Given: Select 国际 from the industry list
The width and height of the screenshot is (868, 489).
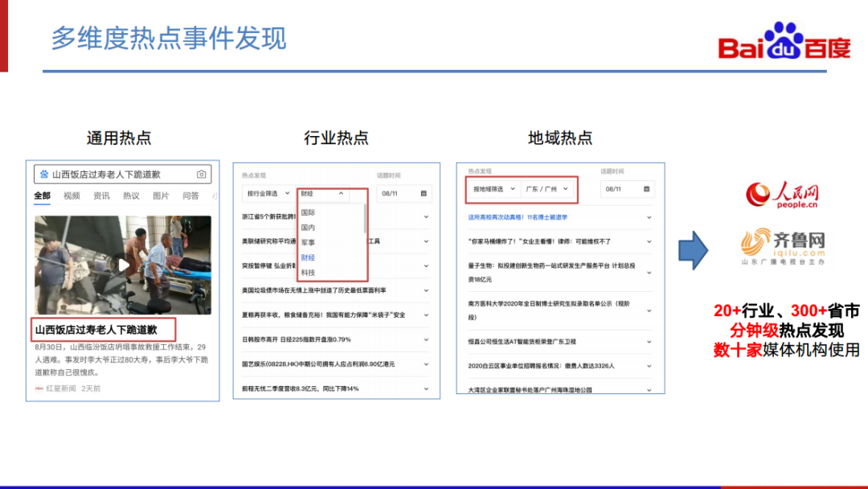Looking at the screenshot, I should click(x=309, y=212).
